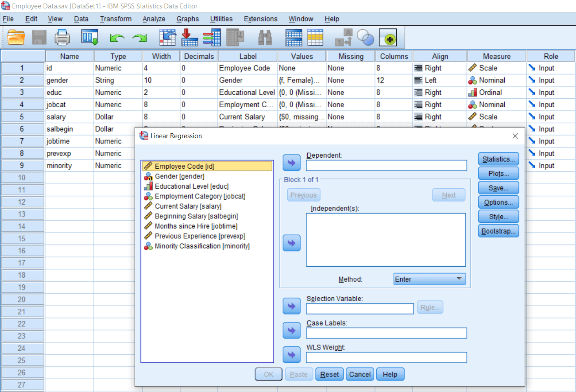This screenshot has height=392, width=576.
Task: Click the green Undo arrow
Action: pos(117,39)
